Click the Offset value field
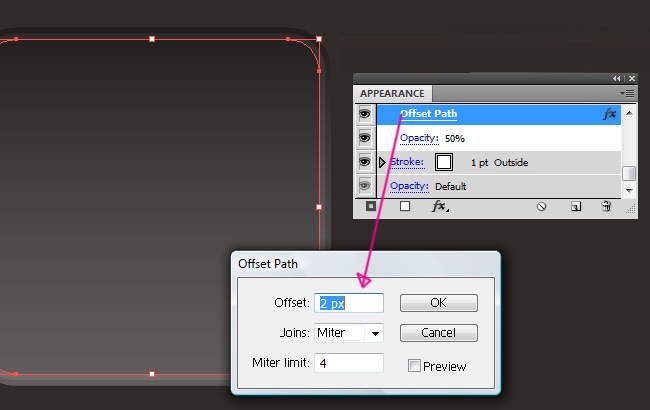650x410 pixels. pyautogui.click(x=349, y=303)
